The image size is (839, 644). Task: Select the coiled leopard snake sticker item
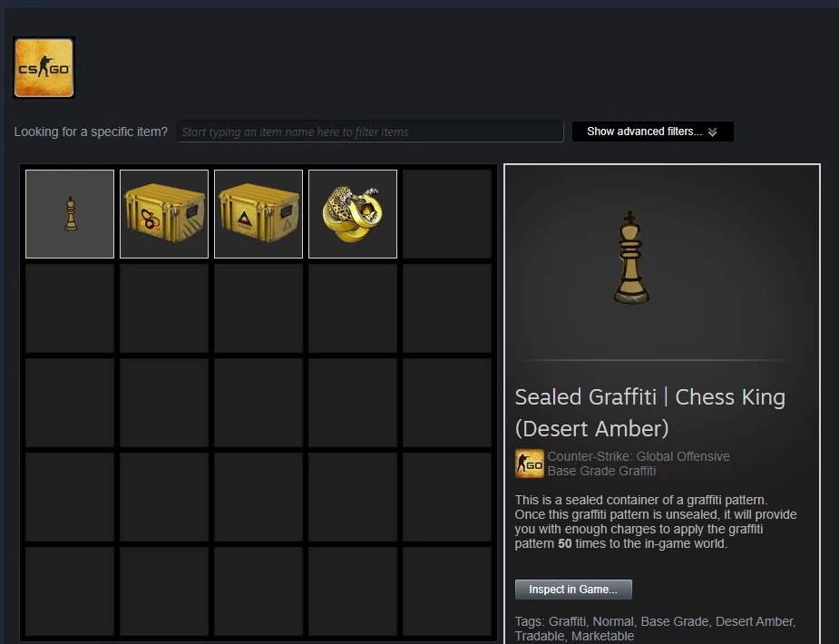tap(353, 214)
